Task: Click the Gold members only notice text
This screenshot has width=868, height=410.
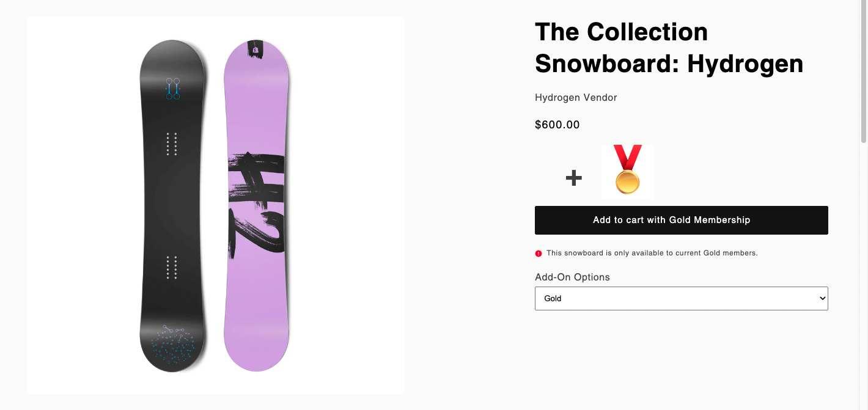Action: tap(652, 253)
